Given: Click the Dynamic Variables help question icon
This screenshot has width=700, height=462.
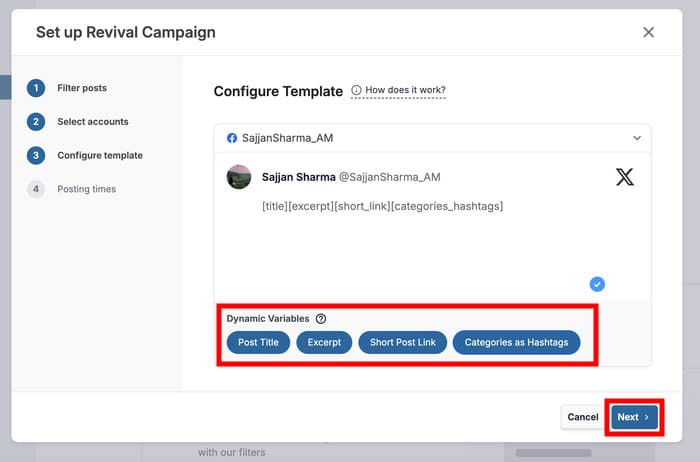Looking at the screenshot, I should (x=321, y=319).
